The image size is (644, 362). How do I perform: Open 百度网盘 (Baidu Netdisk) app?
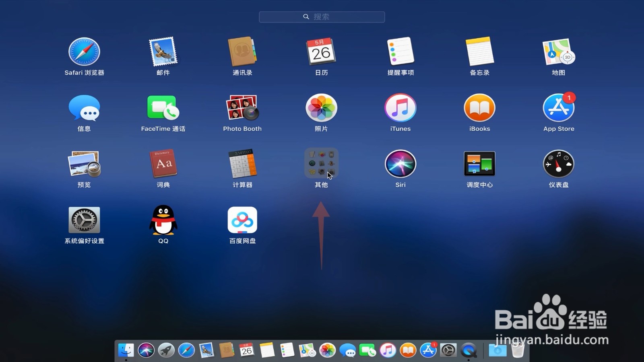pyautogui.click(x=242, y=220)
